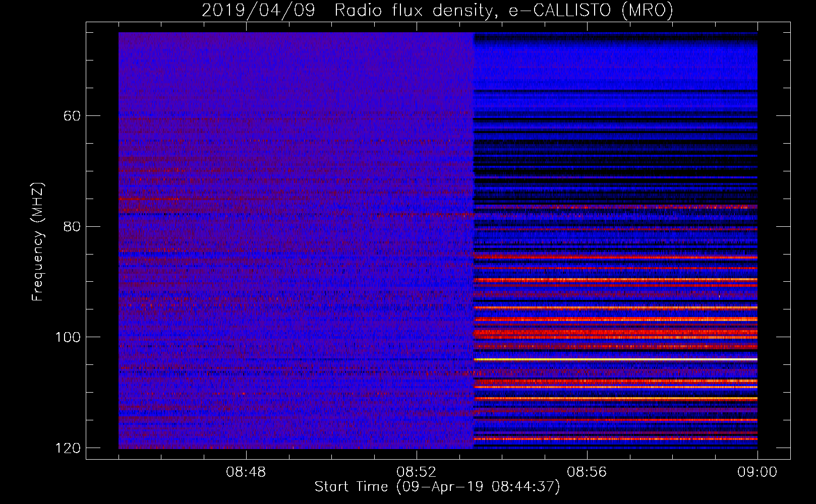Viewport: 816px width, 504px height.
Task: Click the '08:48' time tick label
Action: (x=246, y=472)
